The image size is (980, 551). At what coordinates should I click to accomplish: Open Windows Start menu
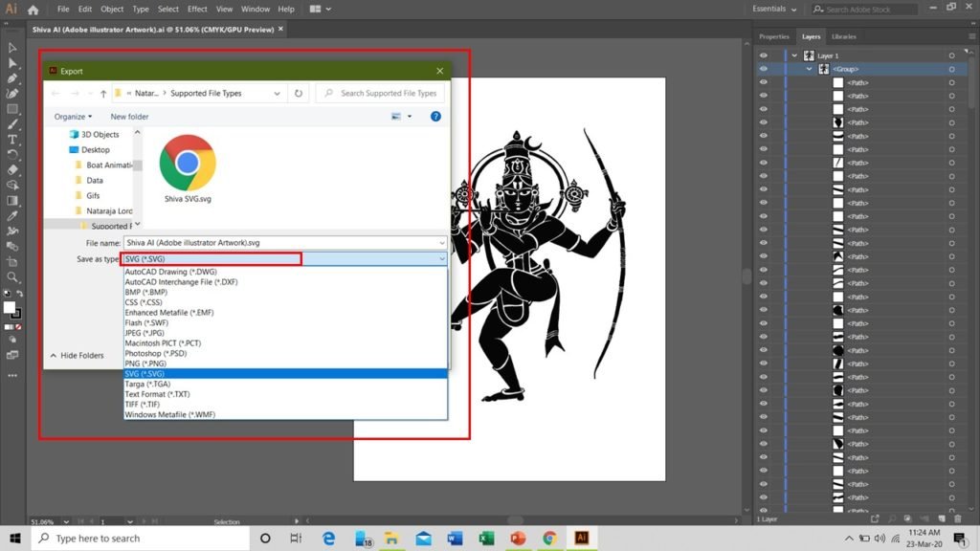point(15,538)
